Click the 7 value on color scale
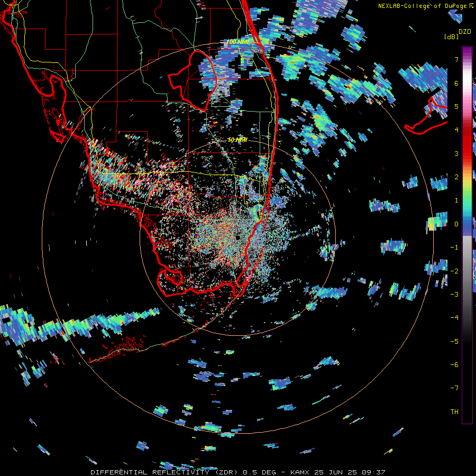Screen dimensions: 476x476 click(456, 59)
